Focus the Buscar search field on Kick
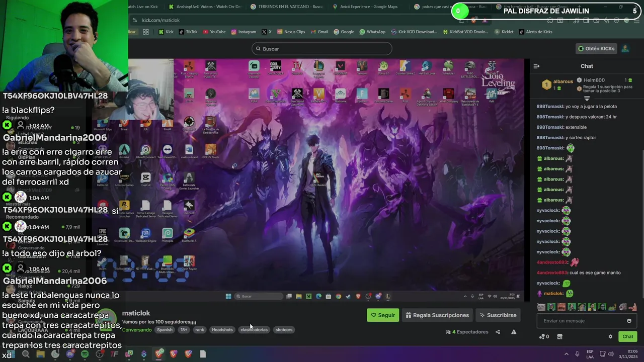 point(322,49)
